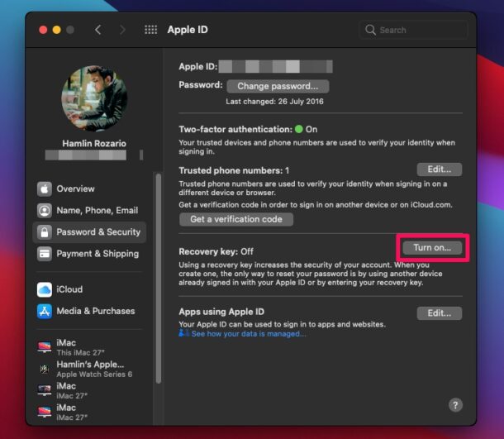Open the help question mark button

pos(455,405)
